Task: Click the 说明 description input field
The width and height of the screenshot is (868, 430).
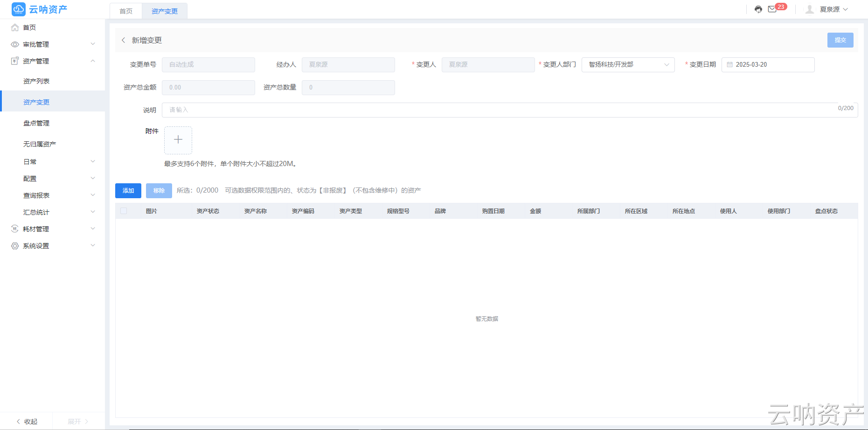Action: click(x=510, y=110)
